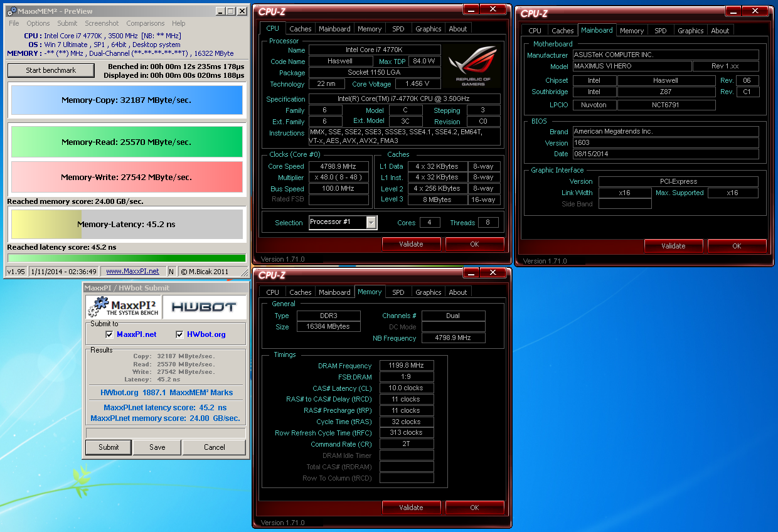Open the Submit menu in MaxxMEM²

point(67,23)
